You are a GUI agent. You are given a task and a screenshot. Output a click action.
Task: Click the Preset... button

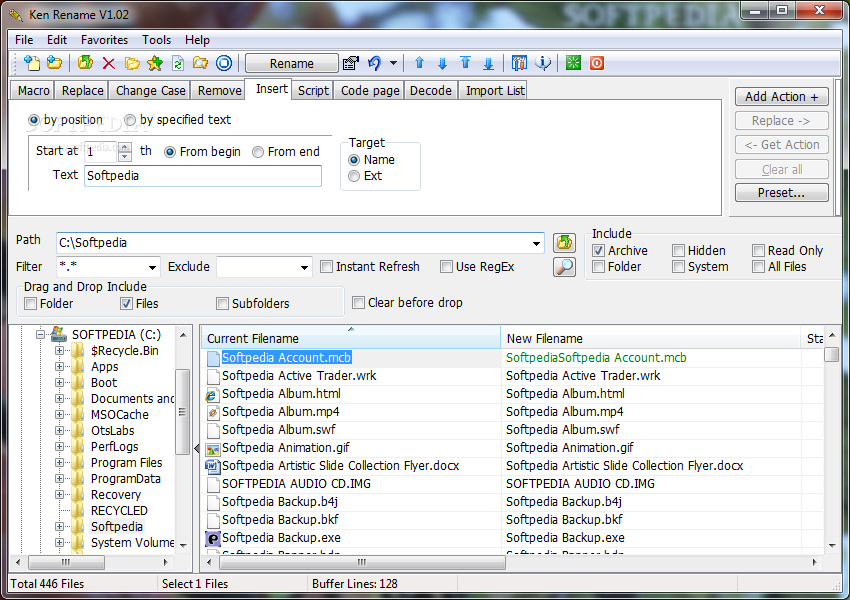click(x=781, y=192)
